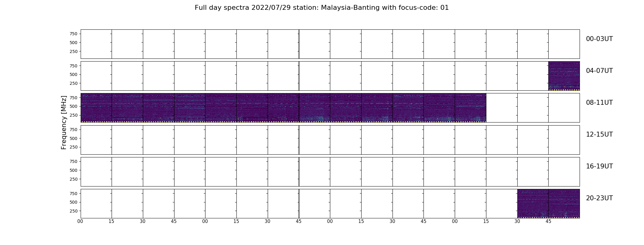Click the '250' tick label of the 08-11UT row
Image resolution: width=644 pixels, height=245 pixels.
(x=73, y=115)
